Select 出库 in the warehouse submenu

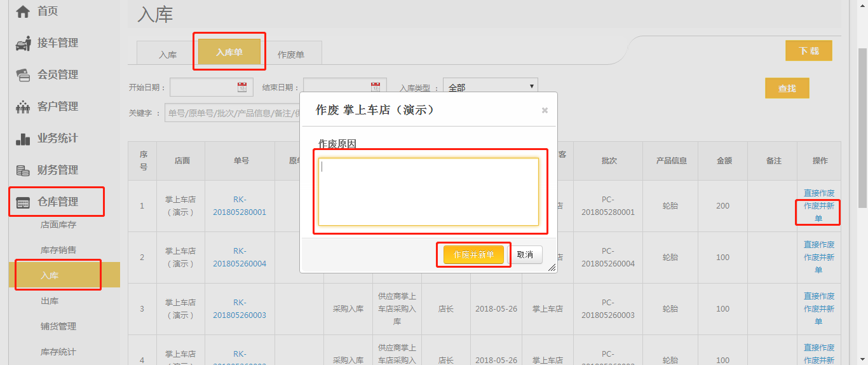pyautogui.click(x=50, y=301)
